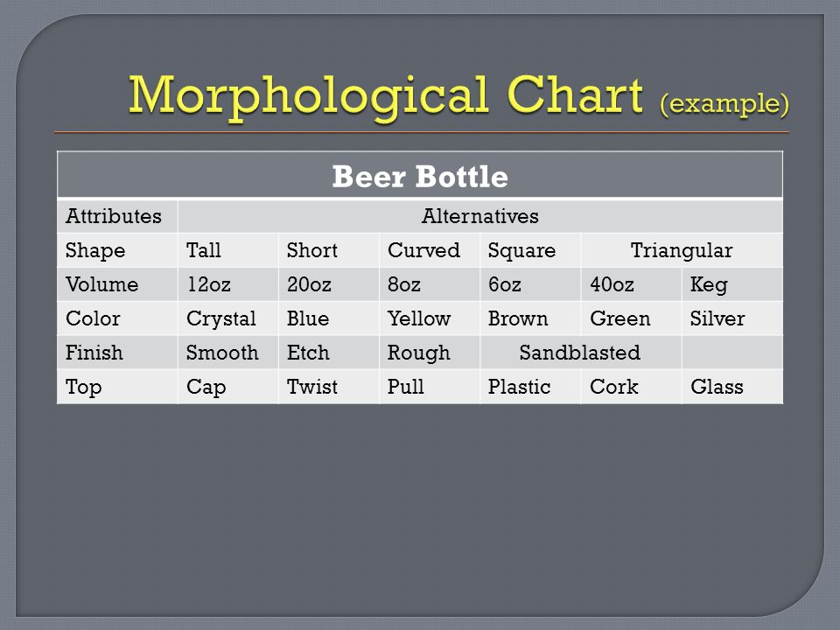The width and height of the screenshot is (840, 630).
Task: Click the Silver color cell
Action: [732, 318]
